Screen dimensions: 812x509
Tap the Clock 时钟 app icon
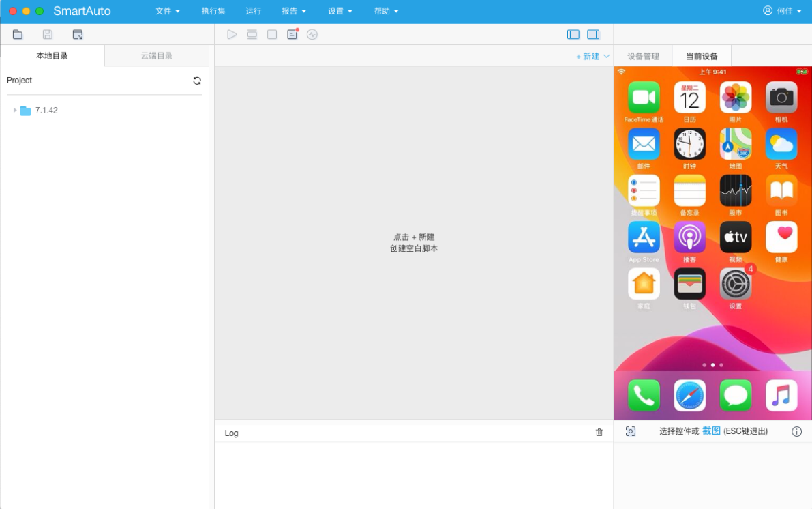[x=689, y=144]
